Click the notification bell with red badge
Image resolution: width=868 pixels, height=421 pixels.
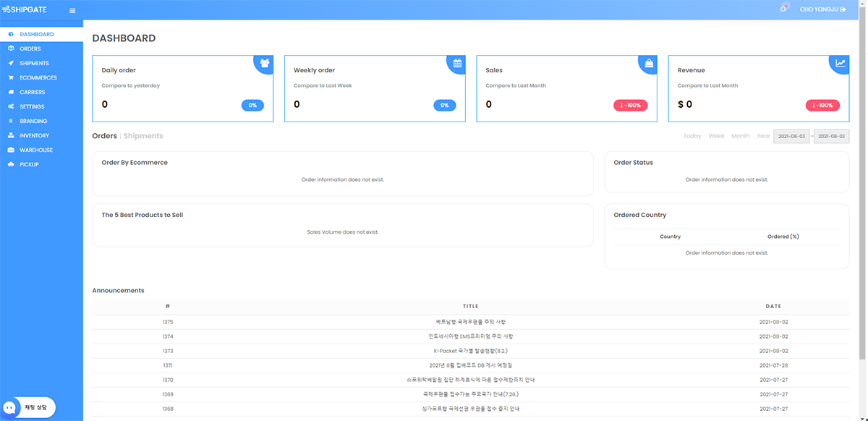pos(783,9)
